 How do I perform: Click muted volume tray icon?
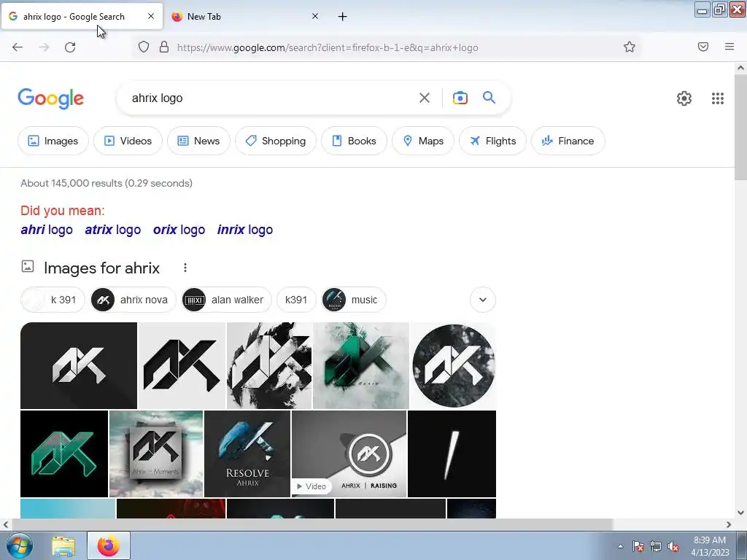pyautogui.click(x=673, y=546)
